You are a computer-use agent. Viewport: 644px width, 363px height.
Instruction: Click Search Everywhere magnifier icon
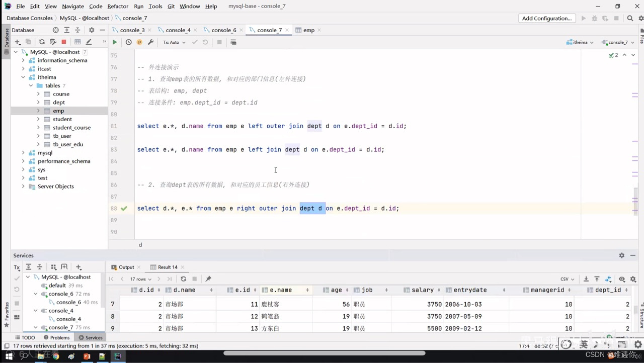coord(630,18)
